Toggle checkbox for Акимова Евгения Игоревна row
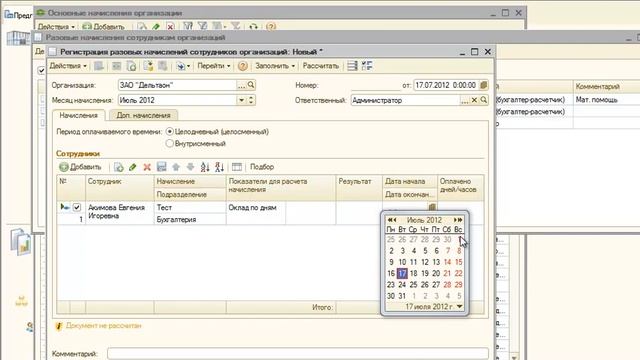The width and height of the screenshot is (640, 360). 77,207
